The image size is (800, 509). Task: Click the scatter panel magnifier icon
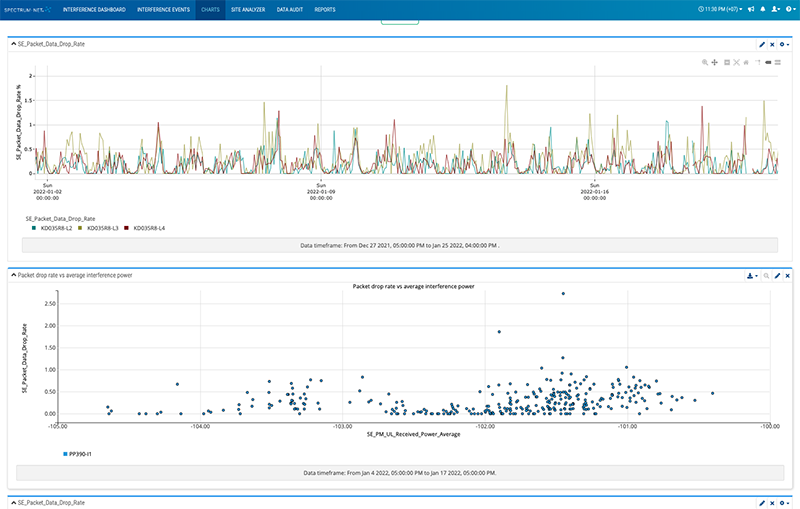tap(766, 276)
